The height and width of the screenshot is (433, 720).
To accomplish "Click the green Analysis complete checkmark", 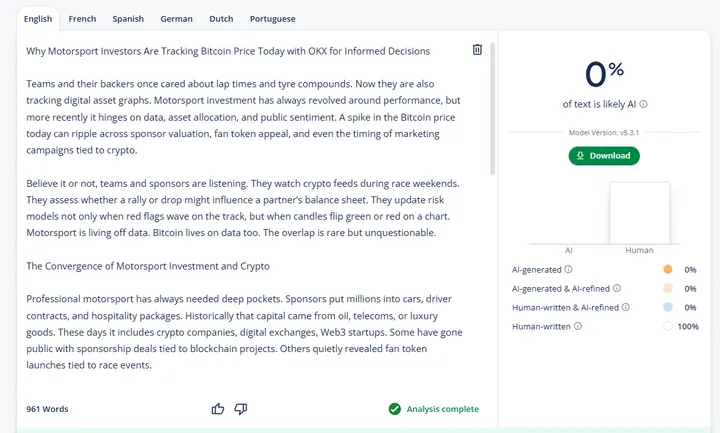I will click(x=394, y=409).
